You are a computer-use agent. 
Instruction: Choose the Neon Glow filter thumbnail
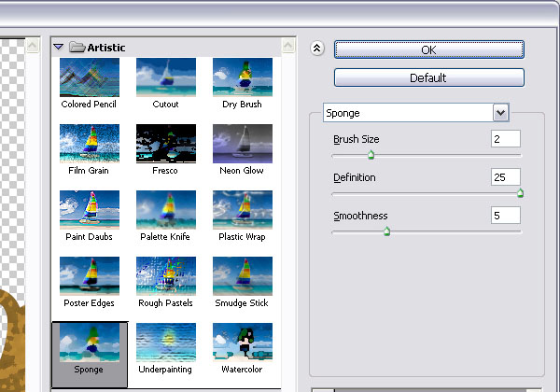click(242, 144)
